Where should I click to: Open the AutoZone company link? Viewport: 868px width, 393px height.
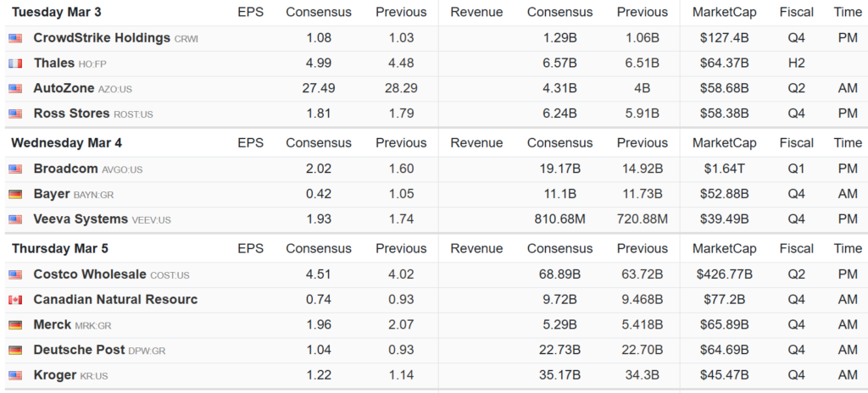[64, 88]
